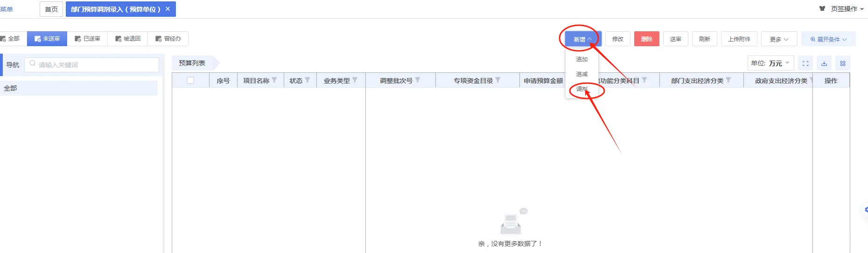This screenshot has height=253, width=868.
Task: Choose 追减 from the 新增 menu
Action: click(582, 74)
